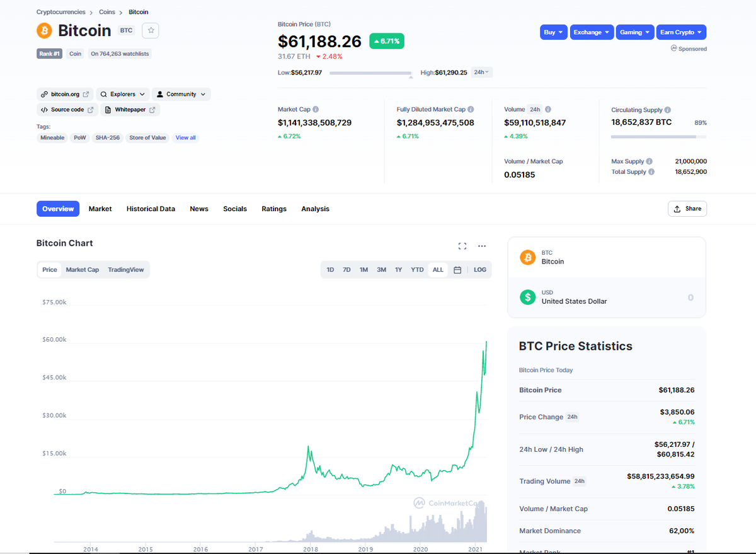Click the Fully Diluted Market Cap info icon
This screenshot has height=554, width=756.
point(471,109)
